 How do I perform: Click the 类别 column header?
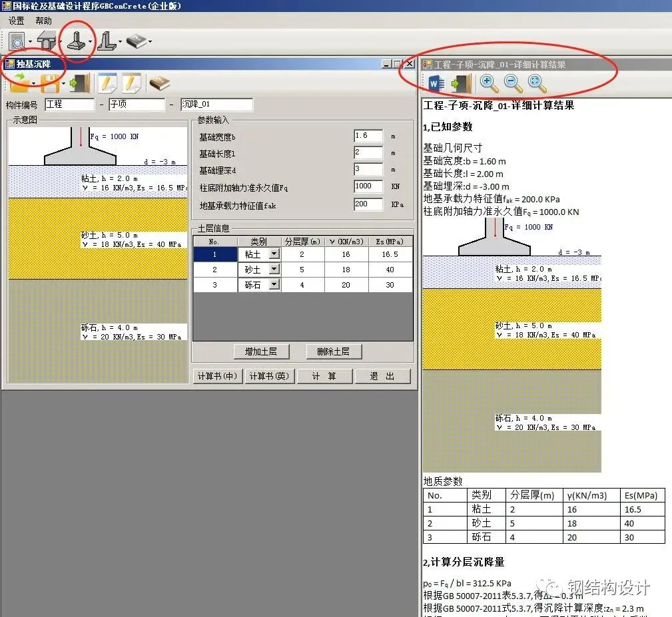259,242
